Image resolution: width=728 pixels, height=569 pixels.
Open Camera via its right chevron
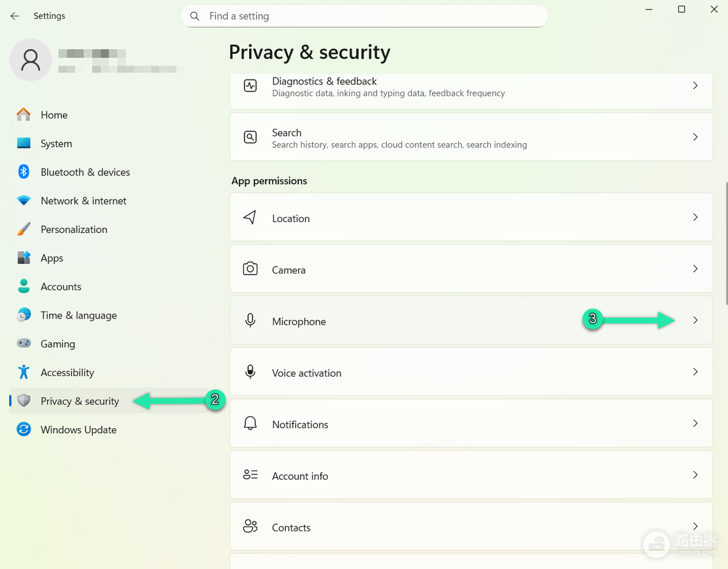(695, 269)
